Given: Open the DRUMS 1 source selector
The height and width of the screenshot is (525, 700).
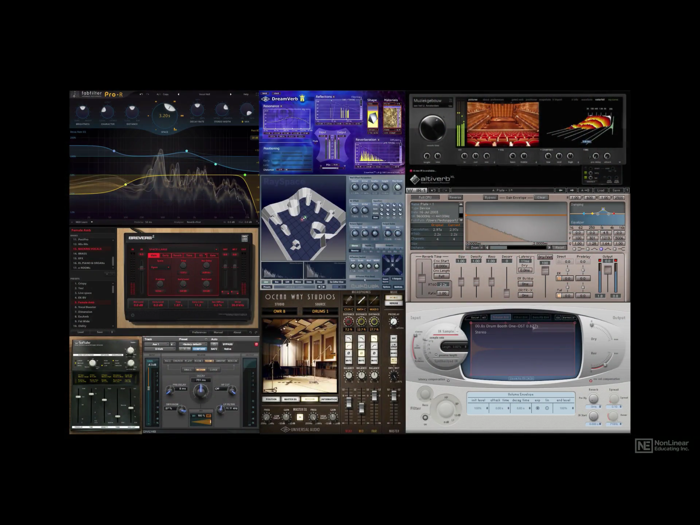Looking at the screenshot, I should coord(320,311).
